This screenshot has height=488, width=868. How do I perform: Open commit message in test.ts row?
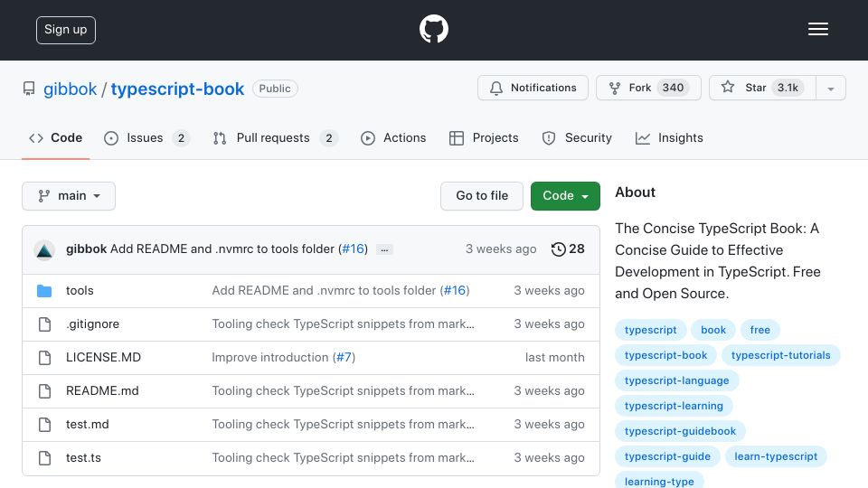[344, 457]
